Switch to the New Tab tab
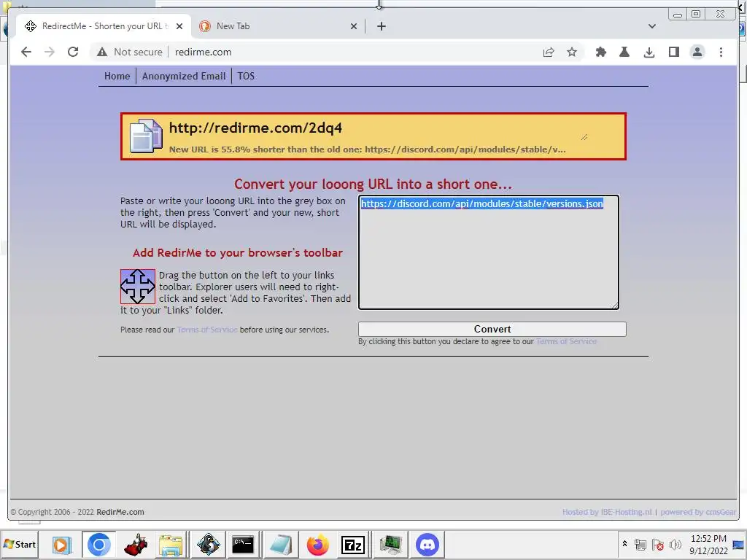747x560 pixels. (278, 26)
